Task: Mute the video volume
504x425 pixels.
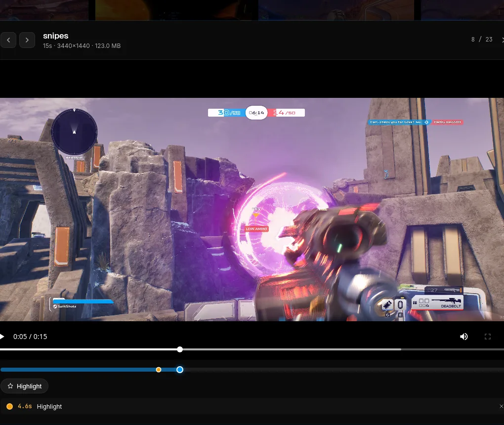Action: click(463, 337)
